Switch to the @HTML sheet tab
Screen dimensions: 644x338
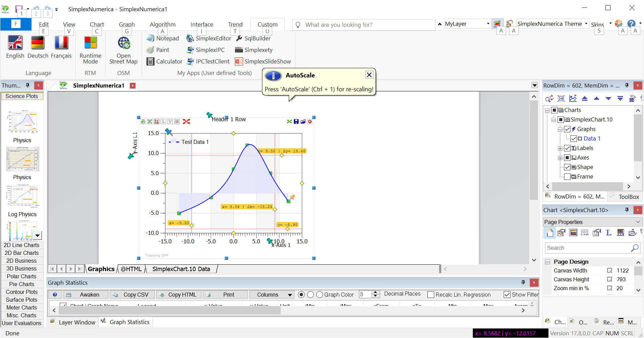132,269
